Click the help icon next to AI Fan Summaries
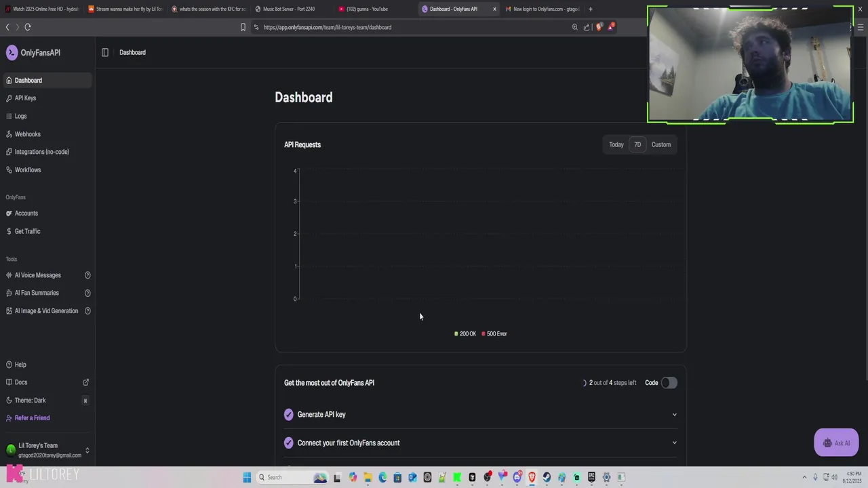 87,293
